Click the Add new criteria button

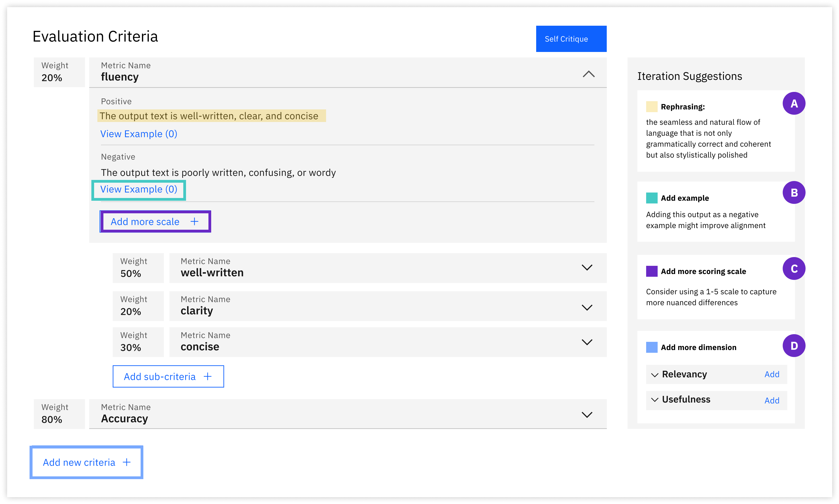86,462
